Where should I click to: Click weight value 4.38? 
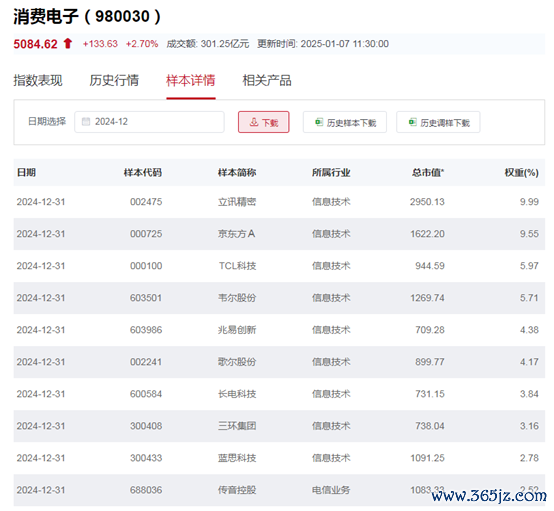pos(529,330)
